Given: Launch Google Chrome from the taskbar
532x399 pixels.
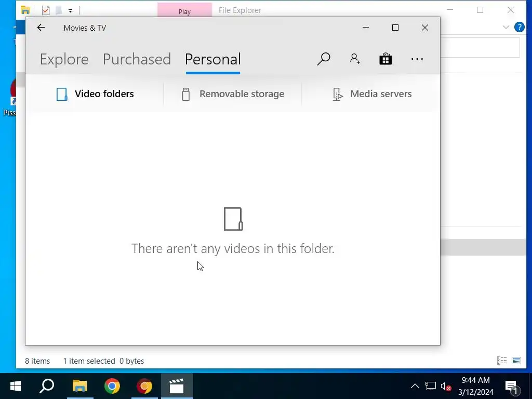Looking at the screenshot, I should pos(112,386).
